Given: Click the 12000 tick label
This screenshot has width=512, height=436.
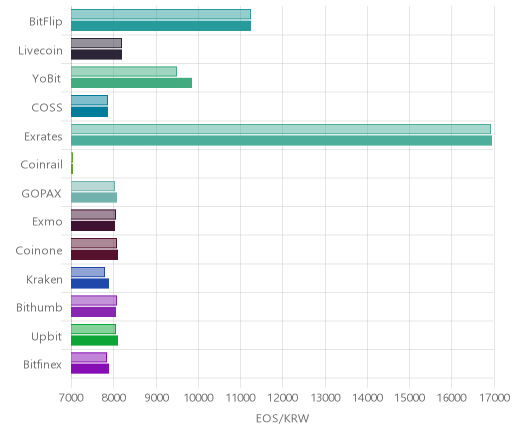Looking at the screenshot, I should [283, 397].
